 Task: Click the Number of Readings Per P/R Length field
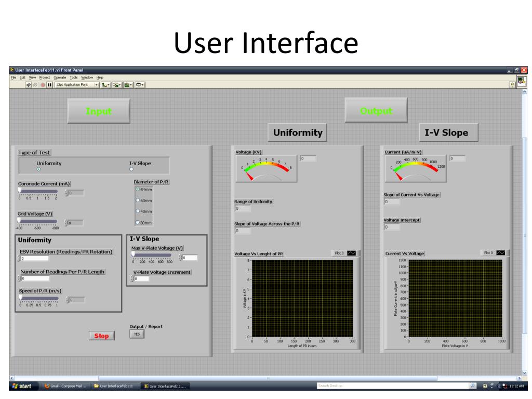[x=35, y=278]
